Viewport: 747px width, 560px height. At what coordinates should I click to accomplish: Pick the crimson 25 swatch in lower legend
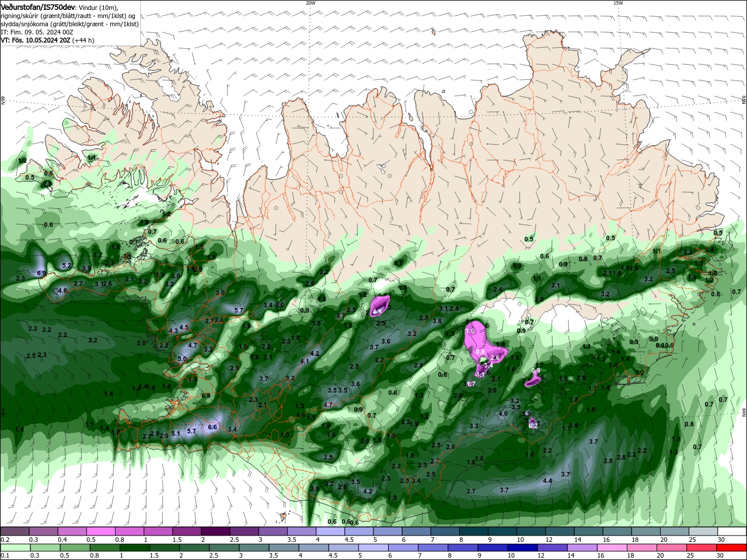(x=701, y=548)
